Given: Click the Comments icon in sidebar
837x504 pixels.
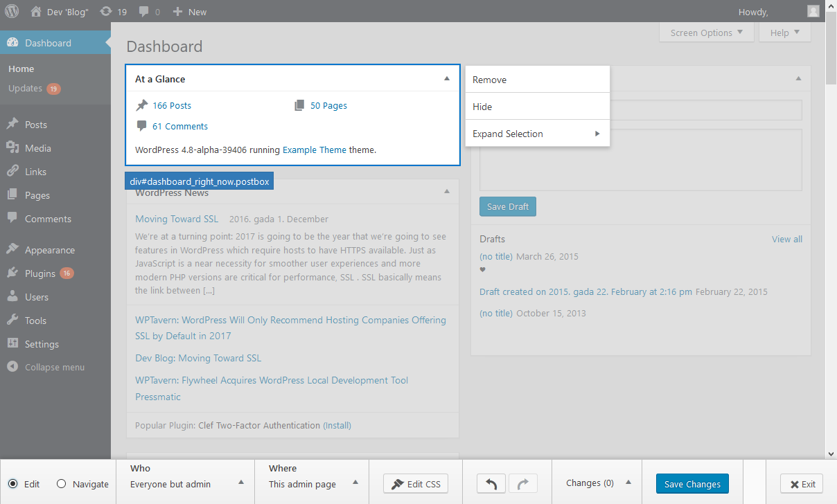Looking at the screenshot, I should (12, 218).
